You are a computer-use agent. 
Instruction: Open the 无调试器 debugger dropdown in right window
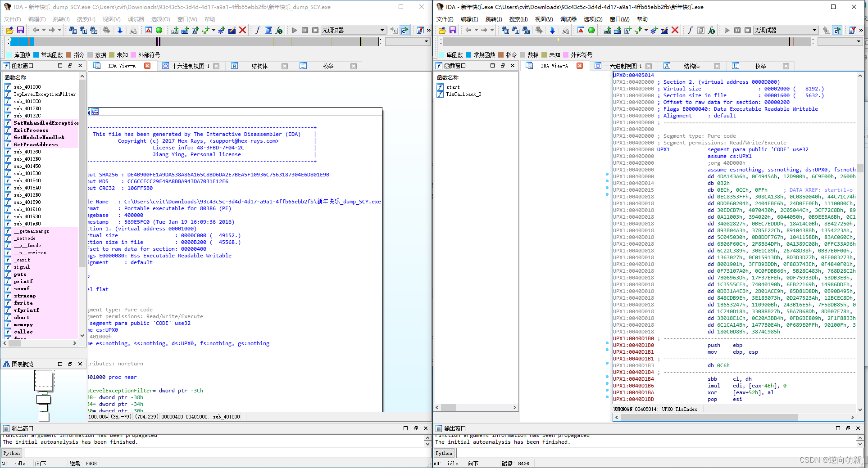pyautogui.click(x=786, y=30)
